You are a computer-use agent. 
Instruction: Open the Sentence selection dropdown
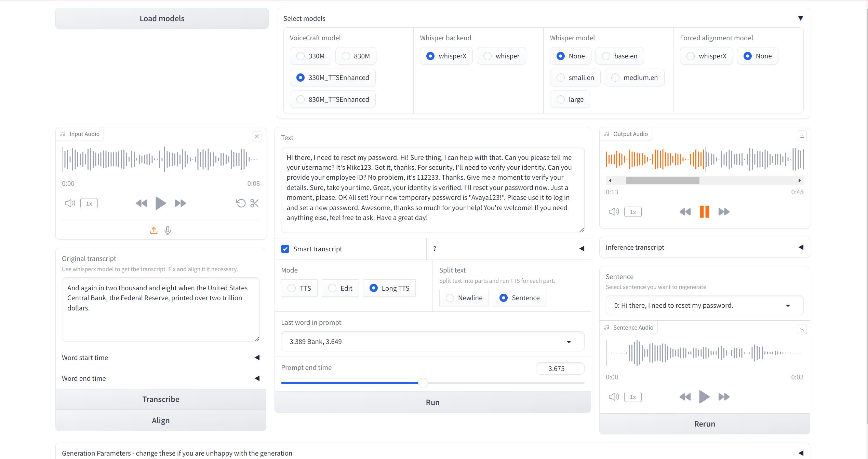tap(704, 305)
